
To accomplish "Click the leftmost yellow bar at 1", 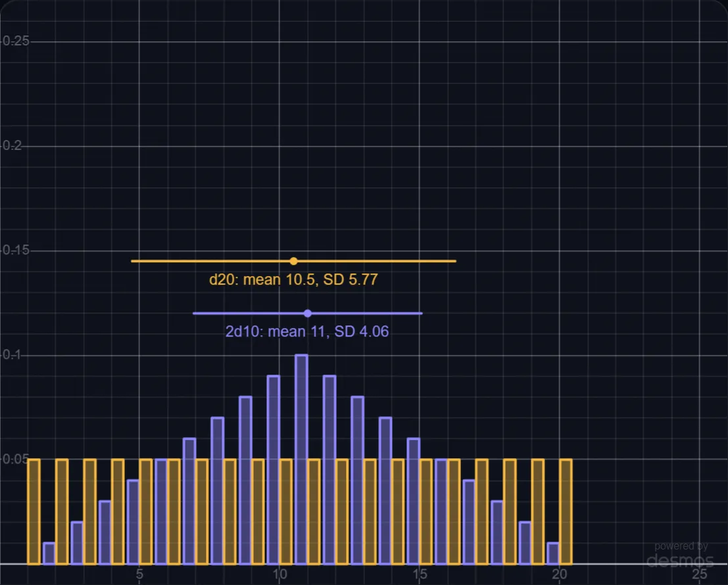I will coord(34,511).
